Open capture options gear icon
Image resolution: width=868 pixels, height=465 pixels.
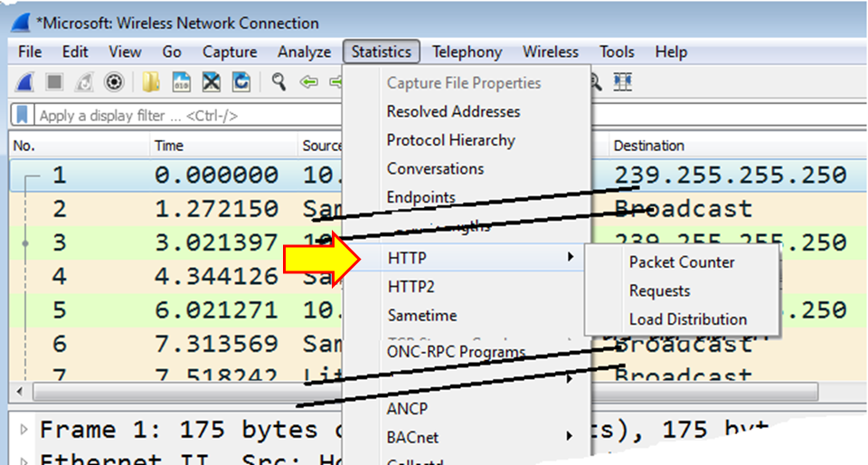[x=114, y=82]
